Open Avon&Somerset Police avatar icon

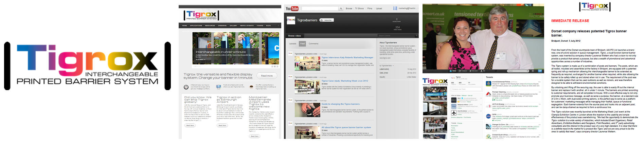click(x=488, y=84)
